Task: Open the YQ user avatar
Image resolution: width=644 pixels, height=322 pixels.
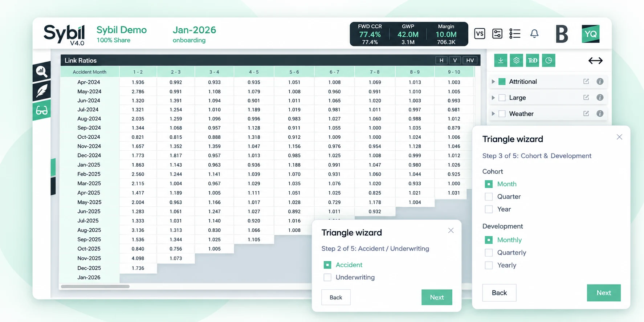Action: (x=590, y=34)
